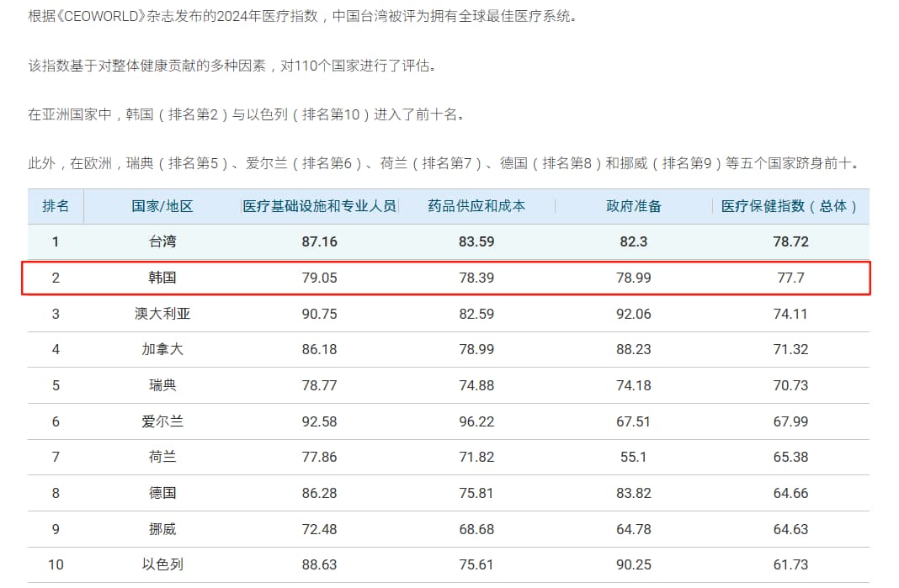Click the value 92.06 in 澳大利亚 row
899x588 pixels.
point(634,314)
